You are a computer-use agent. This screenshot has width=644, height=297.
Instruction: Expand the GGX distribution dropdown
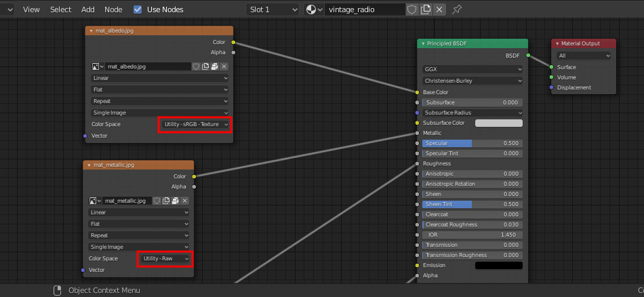click(x=472, y=69)
